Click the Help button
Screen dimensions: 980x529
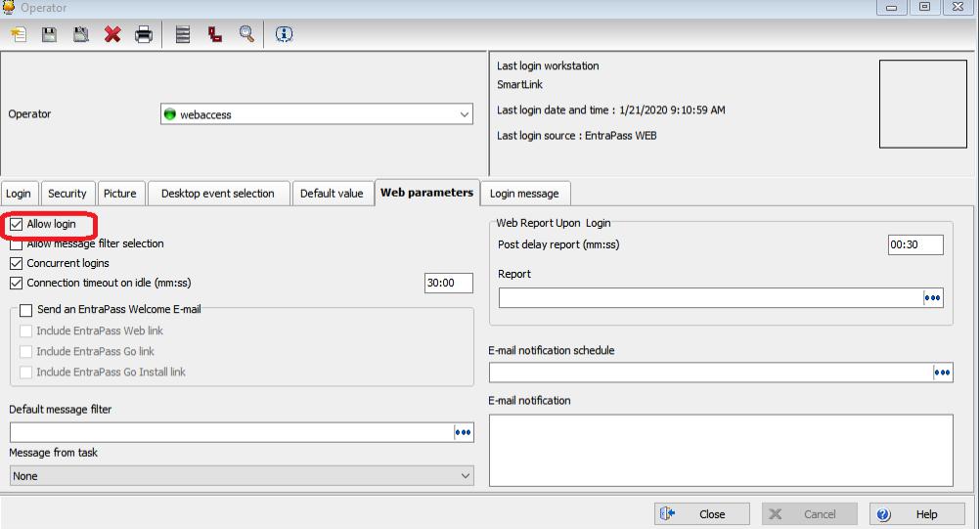point(914,514)
